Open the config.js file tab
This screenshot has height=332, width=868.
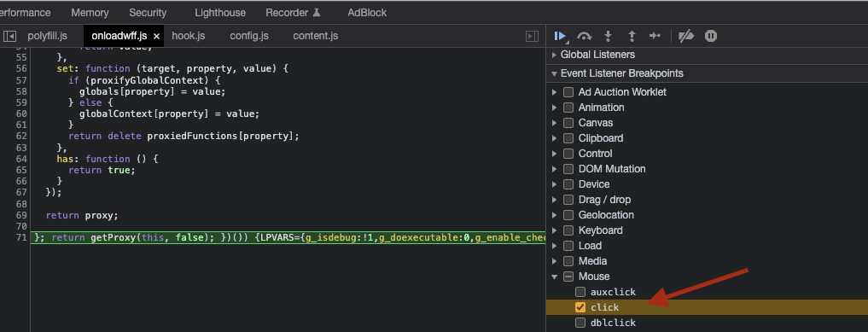pyautogui.click(x=249, y=36)
